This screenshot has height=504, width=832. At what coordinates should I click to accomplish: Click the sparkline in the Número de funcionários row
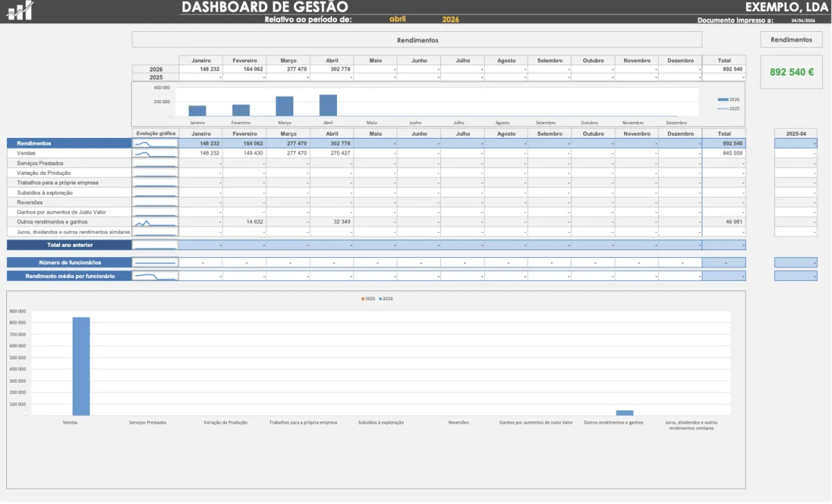(155, 263)
